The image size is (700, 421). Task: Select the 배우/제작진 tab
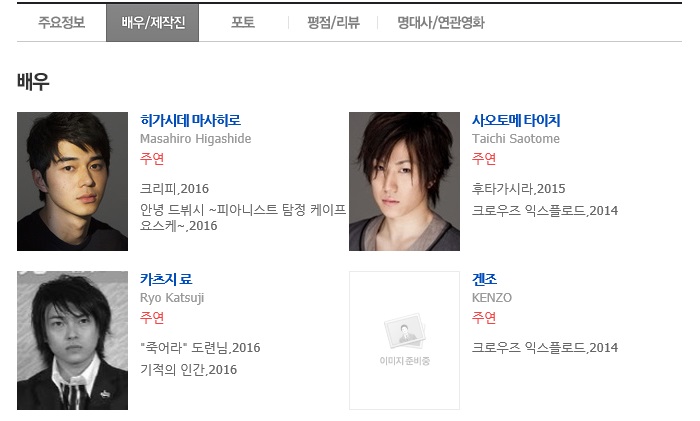[x=153, y=22]
